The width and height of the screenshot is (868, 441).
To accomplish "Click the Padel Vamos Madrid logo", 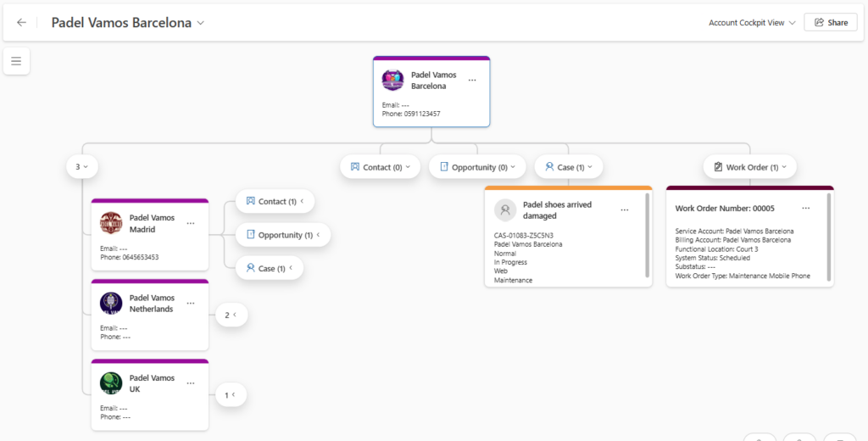I will (111, 223).
